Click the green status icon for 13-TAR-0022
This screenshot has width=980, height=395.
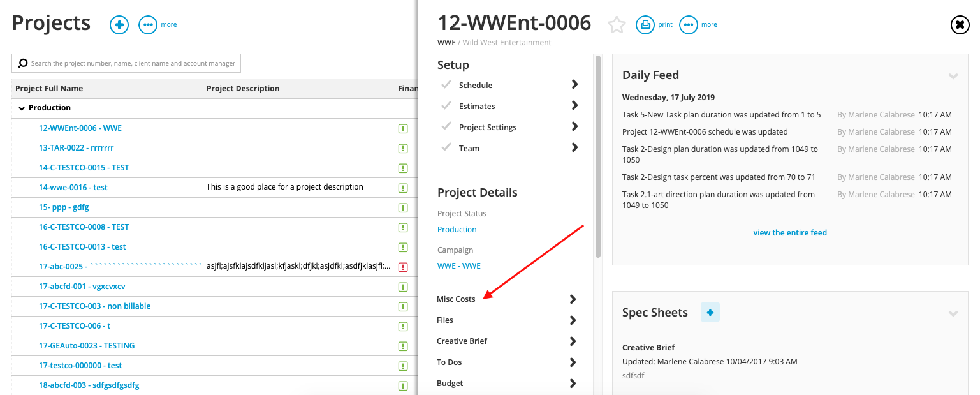point(402,148)
